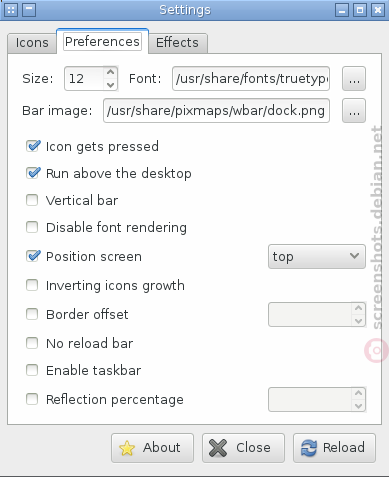Click the star icon on About button
Screen dimensions: 389x477
click(x=127, y=448)
